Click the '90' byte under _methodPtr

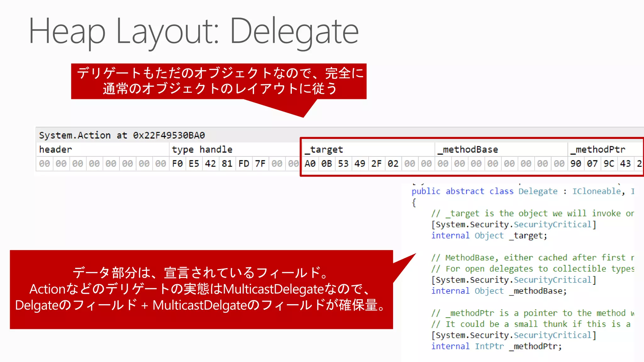576,164
